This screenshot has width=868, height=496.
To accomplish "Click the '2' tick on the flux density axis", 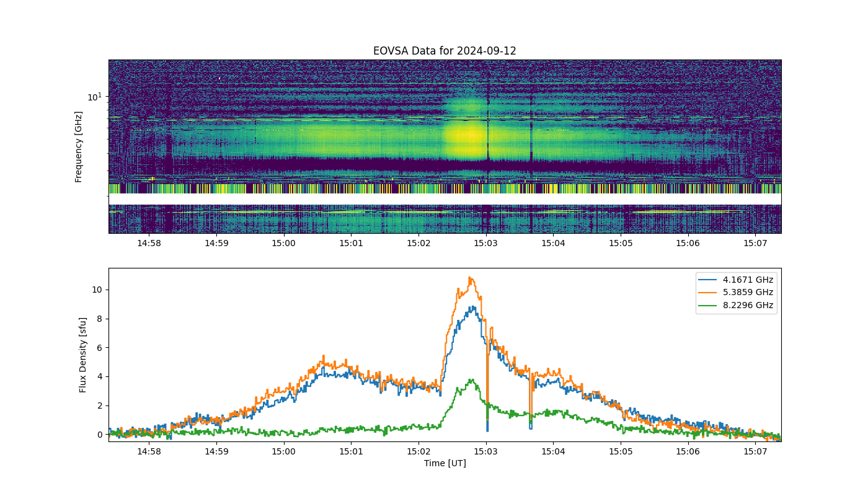I will point(100,405).
